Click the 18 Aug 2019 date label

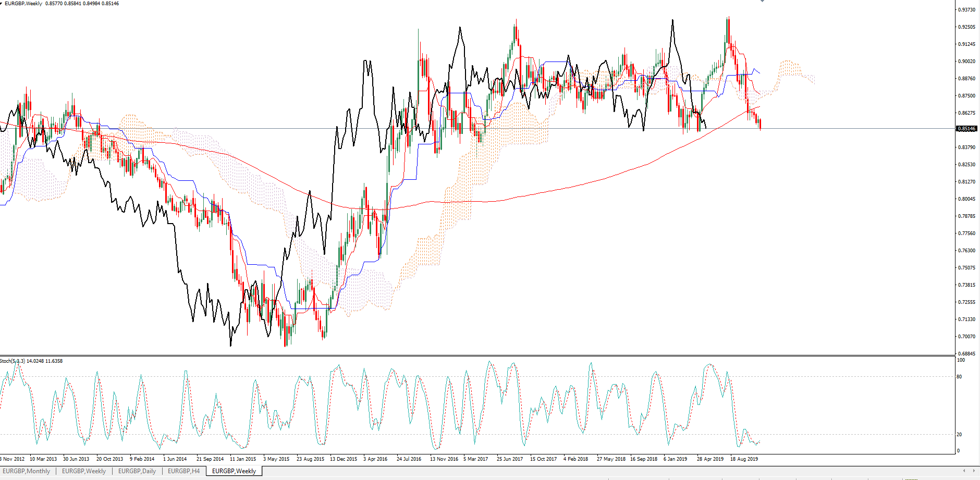(744, 459)
